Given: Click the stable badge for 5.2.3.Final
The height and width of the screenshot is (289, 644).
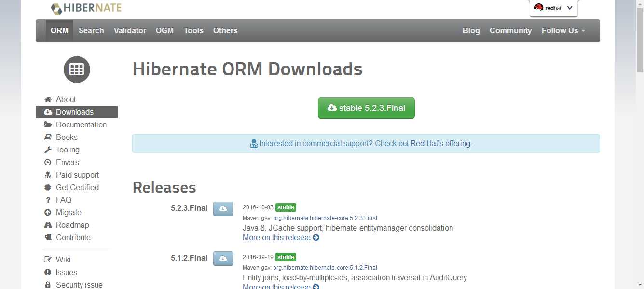Looking at the screenshot, I should (286, 207).
